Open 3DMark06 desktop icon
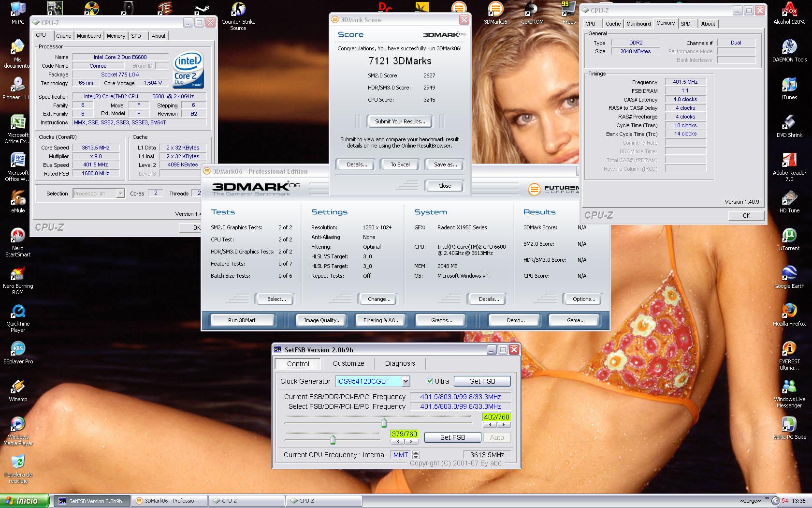Screen dimensions: 812x508 coord(495,13)
